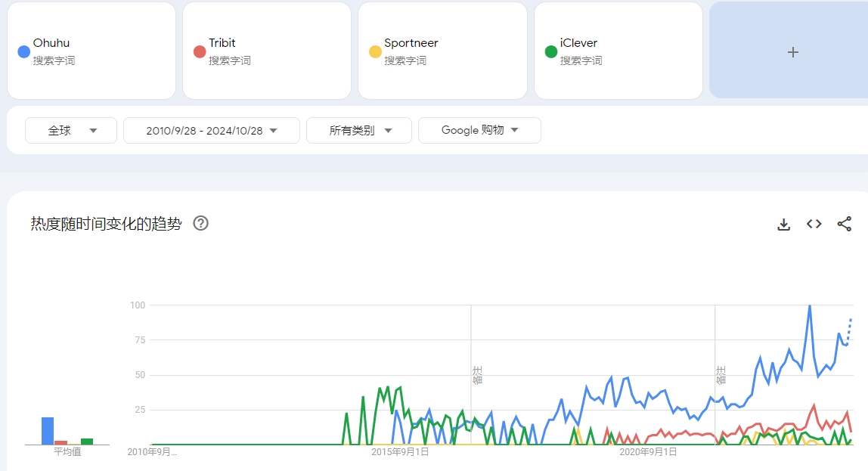Add a comparison term with the plus icon
Screen dimensions: 868x471
(x=792, y=52)
